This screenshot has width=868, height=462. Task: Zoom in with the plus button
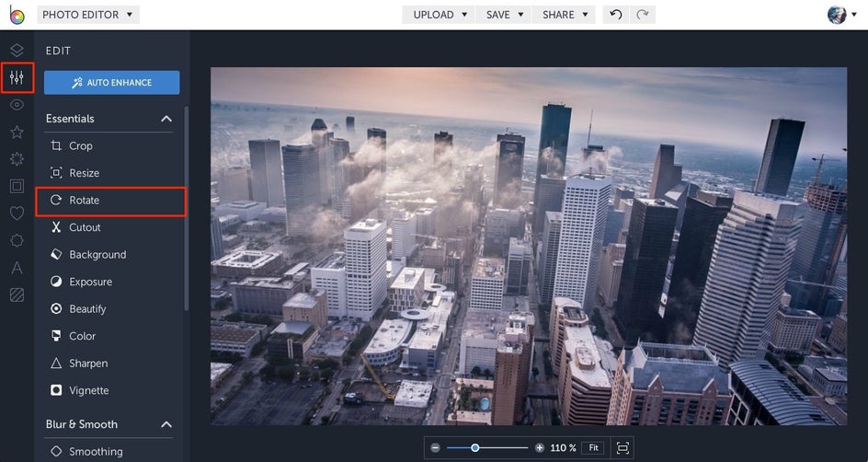pyautogui.click(x=539, y=448)
